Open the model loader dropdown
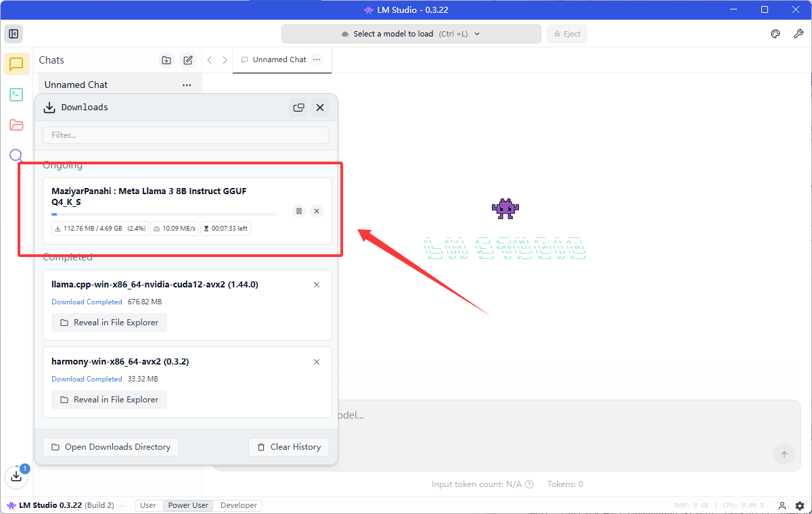This screenshot has width=812, height=514. (x=411, y=34)
